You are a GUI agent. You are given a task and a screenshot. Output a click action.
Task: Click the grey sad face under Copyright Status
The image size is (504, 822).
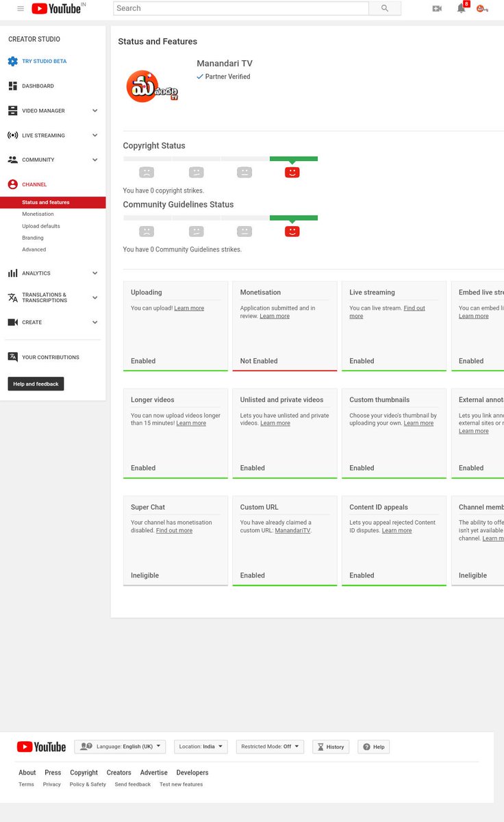click(x=147, y=172)
